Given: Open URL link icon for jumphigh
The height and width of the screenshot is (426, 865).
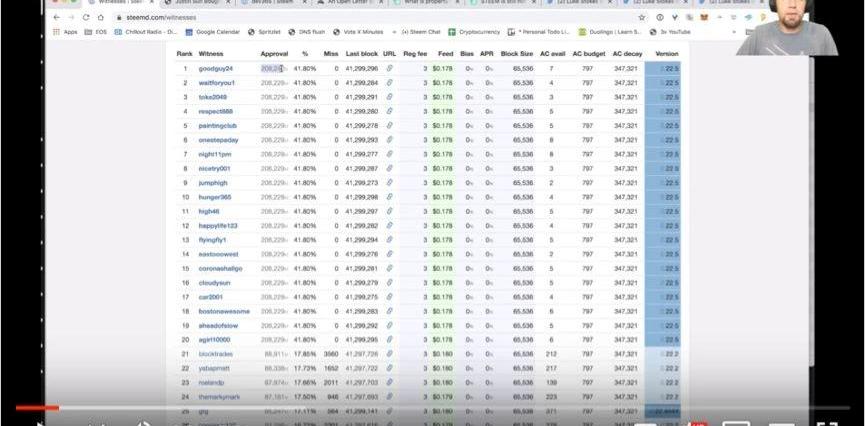Looking at the screenshot, I should pos(389,183).
